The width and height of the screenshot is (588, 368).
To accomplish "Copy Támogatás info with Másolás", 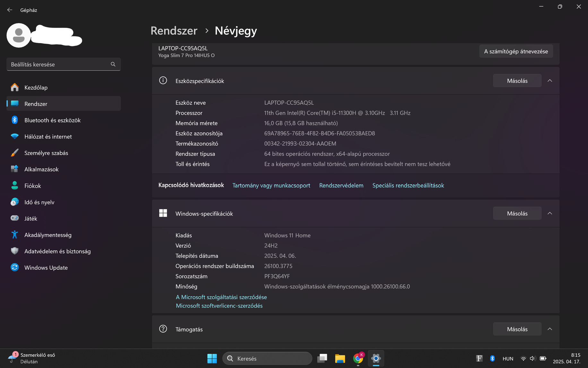I will [517, 329].
